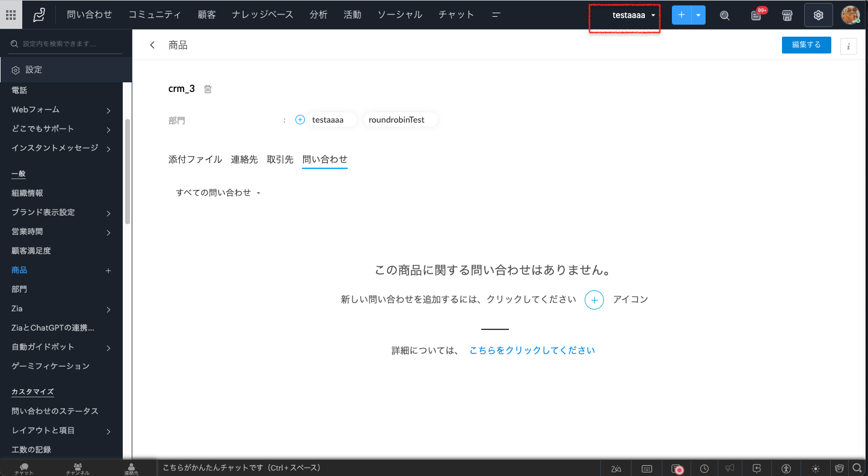Open the notifications icon with 99+ badge
The width and height of the screenshot is (868, 476).
pos(757,16)
